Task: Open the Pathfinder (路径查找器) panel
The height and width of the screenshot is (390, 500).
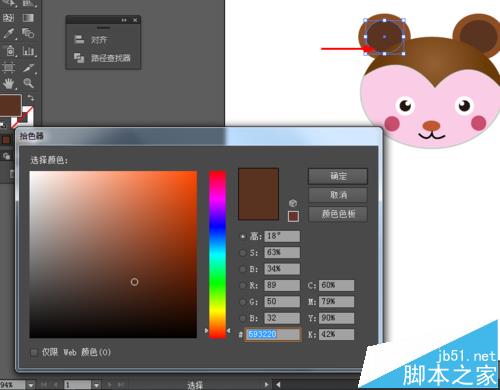Action: click(102, 58)
